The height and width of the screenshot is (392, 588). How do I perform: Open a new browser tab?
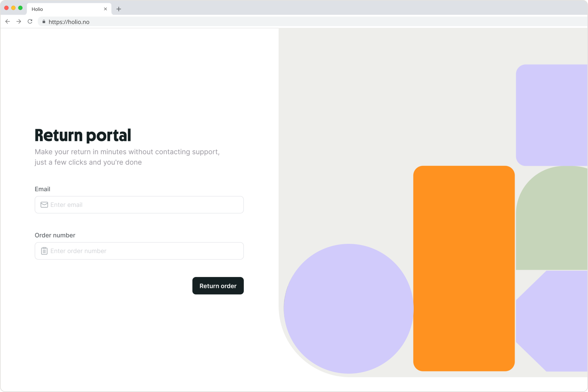click(x=119, y=9)
